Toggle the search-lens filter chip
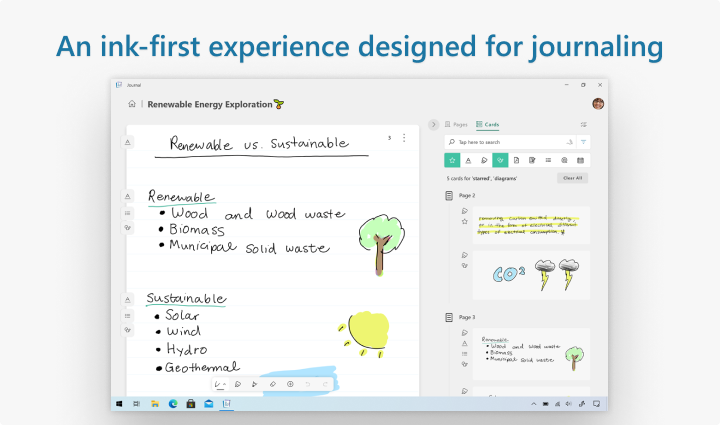 [x=564, y=160]
